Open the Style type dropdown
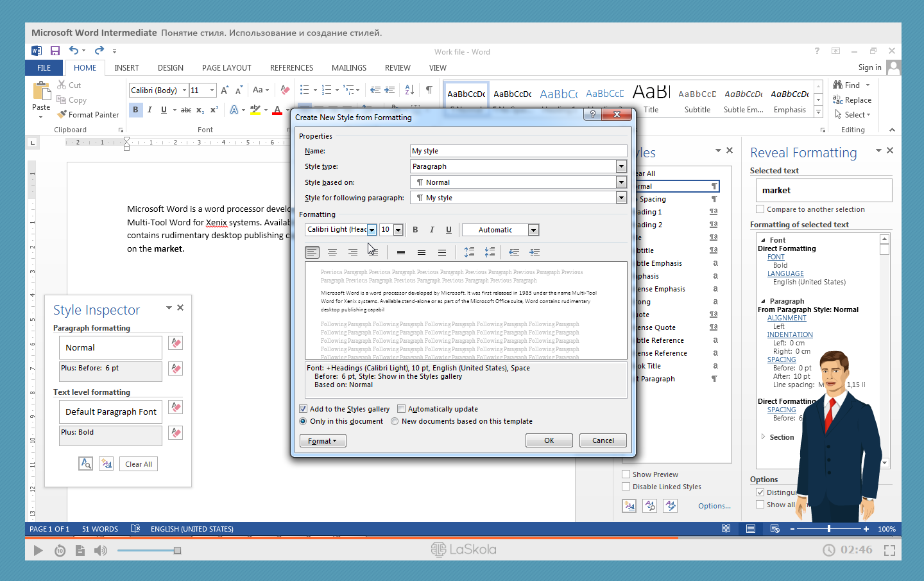This screenshot has width=924, height=581. [x=620, y=166]
